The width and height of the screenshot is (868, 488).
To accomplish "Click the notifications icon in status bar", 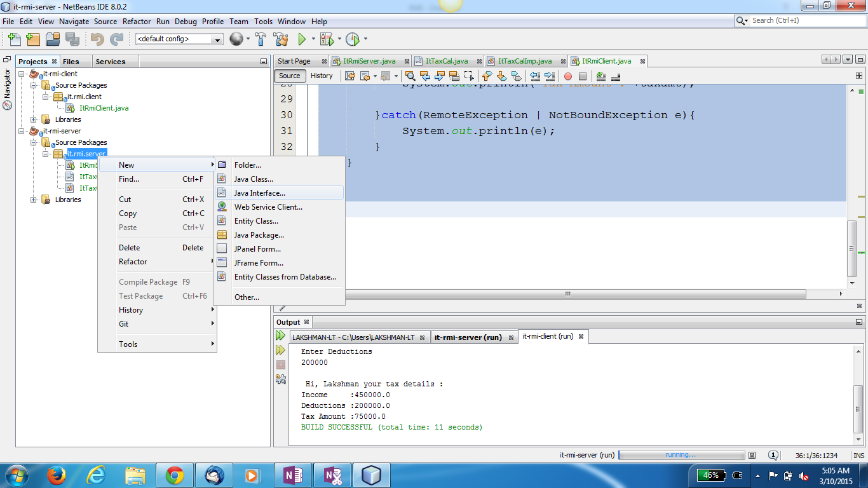I will coord(773,456).
